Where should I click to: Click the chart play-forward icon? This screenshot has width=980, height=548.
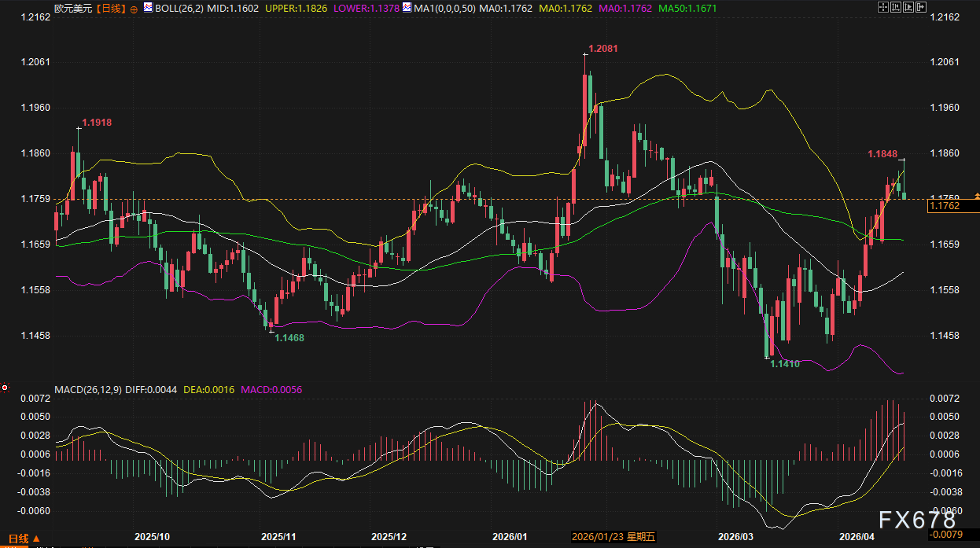click(x=908, y=7)
